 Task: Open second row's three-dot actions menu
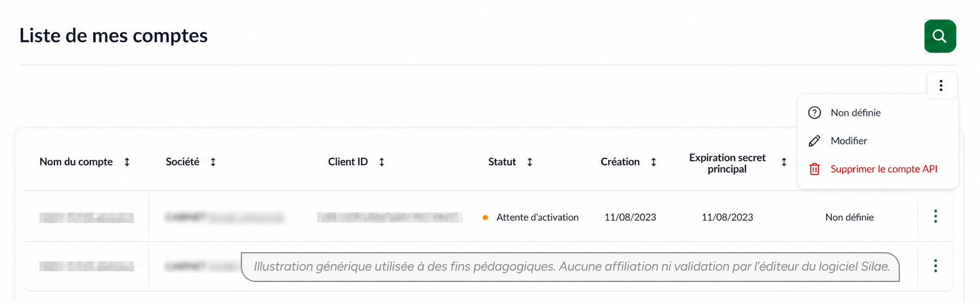pos(935,266)
